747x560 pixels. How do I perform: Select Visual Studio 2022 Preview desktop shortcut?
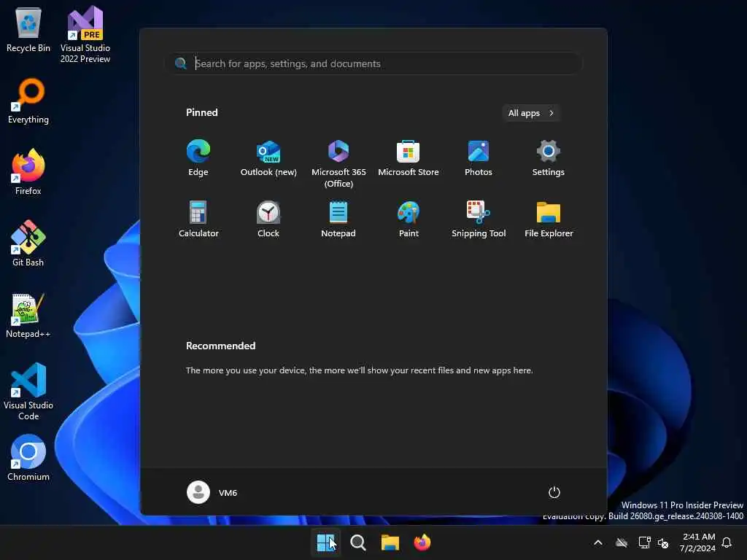coord(85,35)
